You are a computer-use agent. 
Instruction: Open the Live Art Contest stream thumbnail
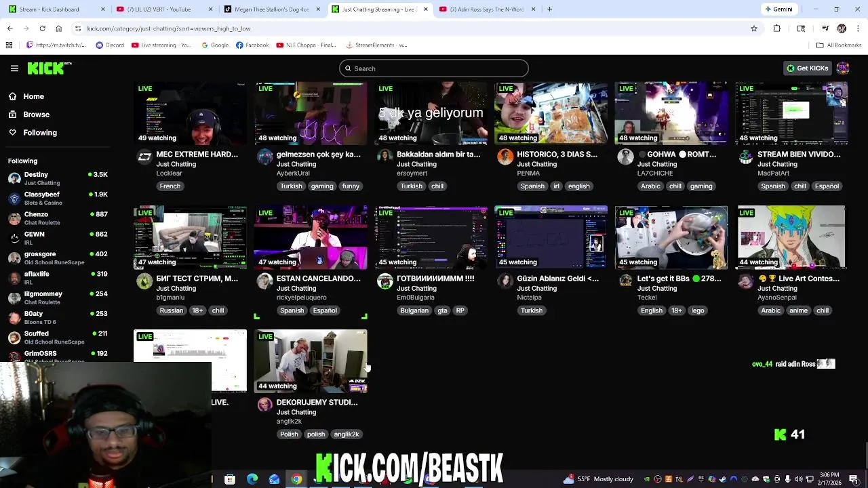(791, 237)
